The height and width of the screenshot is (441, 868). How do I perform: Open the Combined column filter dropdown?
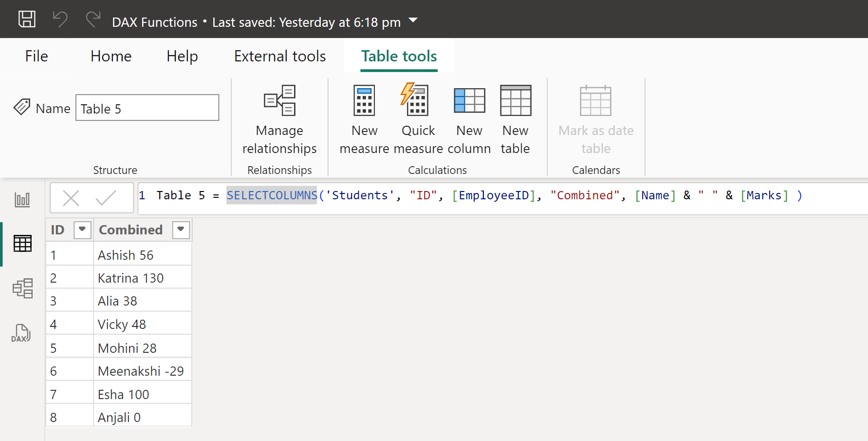click(x=181, y=230)
